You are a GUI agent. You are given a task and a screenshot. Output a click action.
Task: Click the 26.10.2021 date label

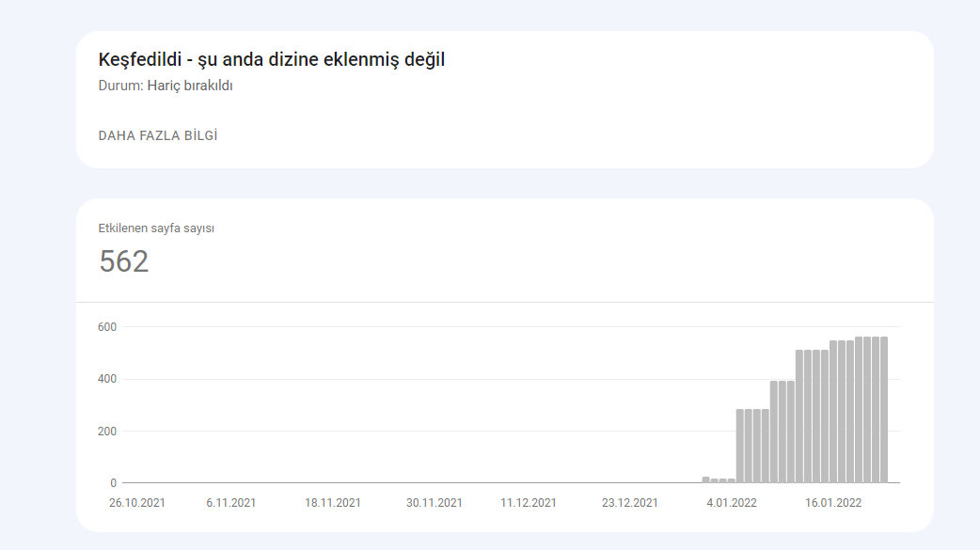tap(137, 502)
